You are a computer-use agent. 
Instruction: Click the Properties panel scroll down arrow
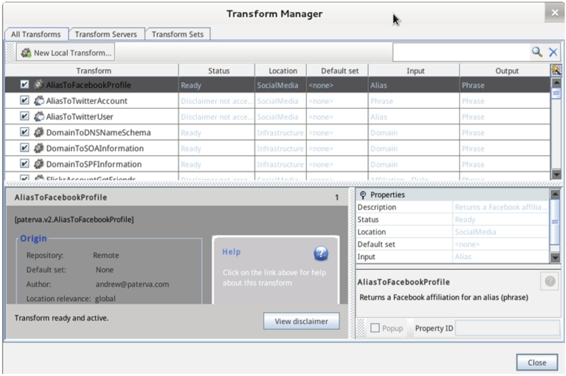tap(555, 258)
